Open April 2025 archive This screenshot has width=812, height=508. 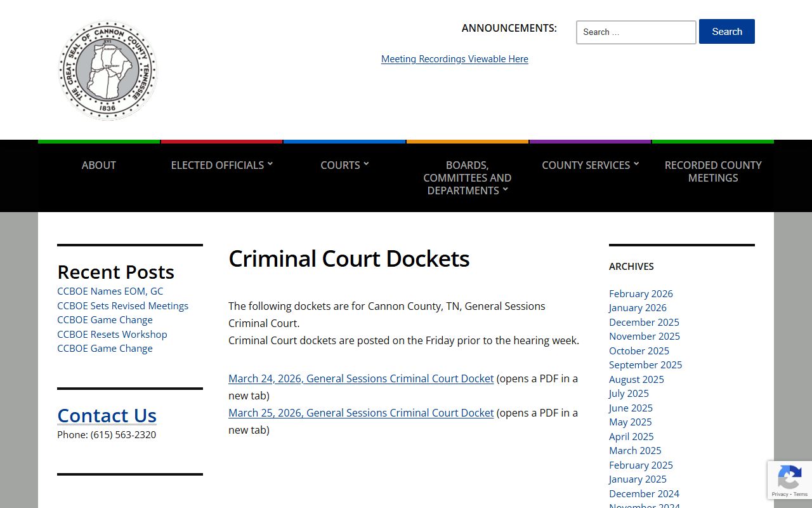pos(631,436)
